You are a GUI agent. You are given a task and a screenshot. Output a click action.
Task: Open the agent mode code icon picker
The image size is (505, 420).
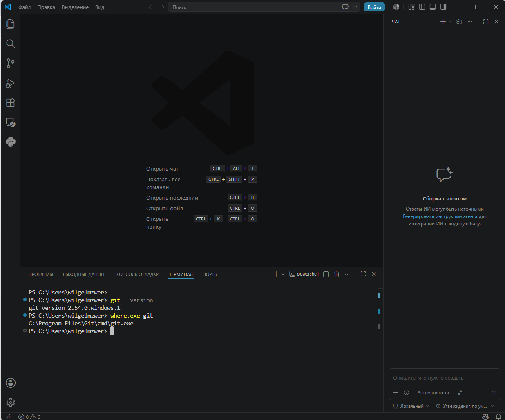pos(407,393)
